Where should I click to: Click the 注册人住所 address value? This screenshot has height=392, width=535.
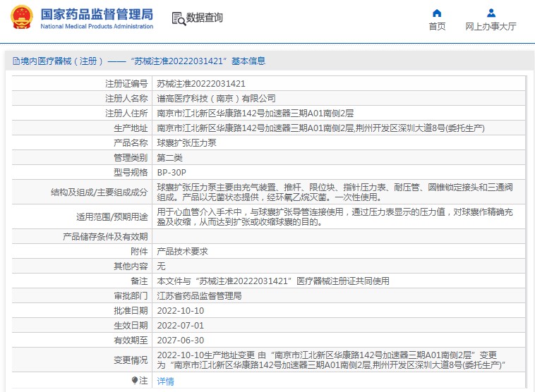click(x=256, y=114)
